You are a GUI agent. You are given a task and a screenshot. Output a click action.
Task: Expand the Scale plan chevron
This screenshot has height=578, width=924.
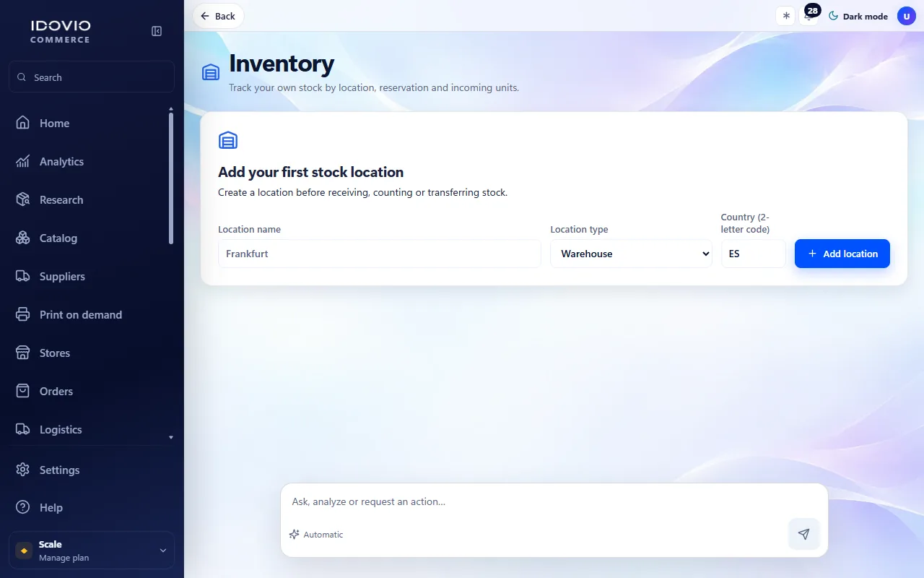[162, 551]
